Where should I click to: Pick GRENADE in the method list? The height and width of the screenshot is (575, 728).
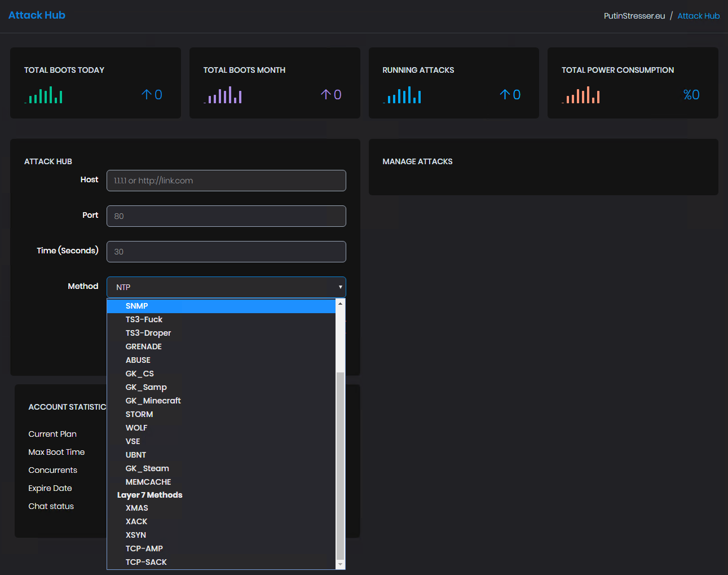tap(221, 346)
